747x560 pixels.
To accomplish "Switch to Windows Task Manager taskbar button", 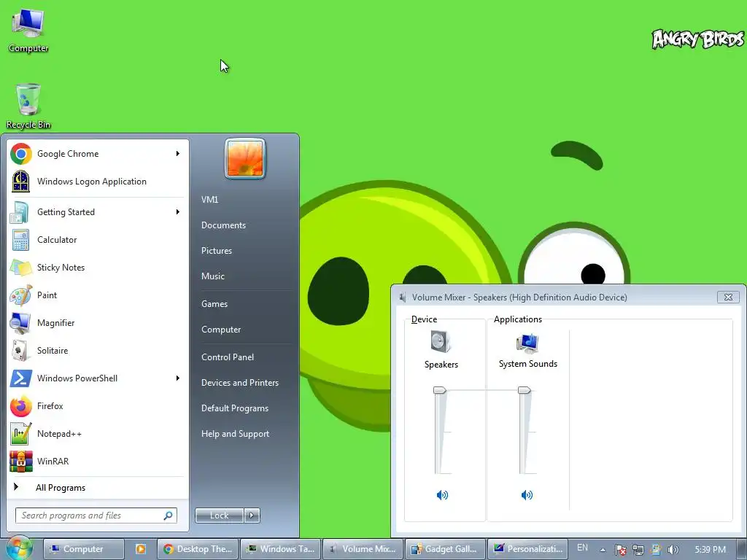I will (281, 549).
